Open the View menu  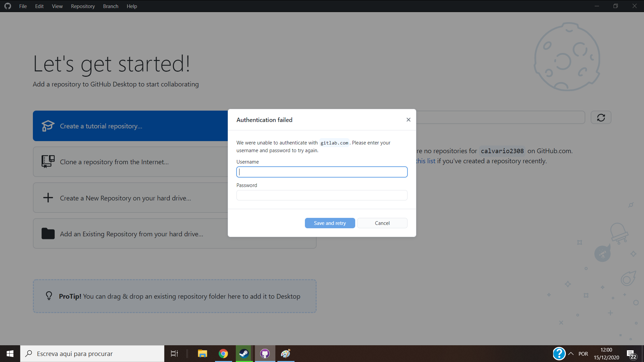point(57,6)
